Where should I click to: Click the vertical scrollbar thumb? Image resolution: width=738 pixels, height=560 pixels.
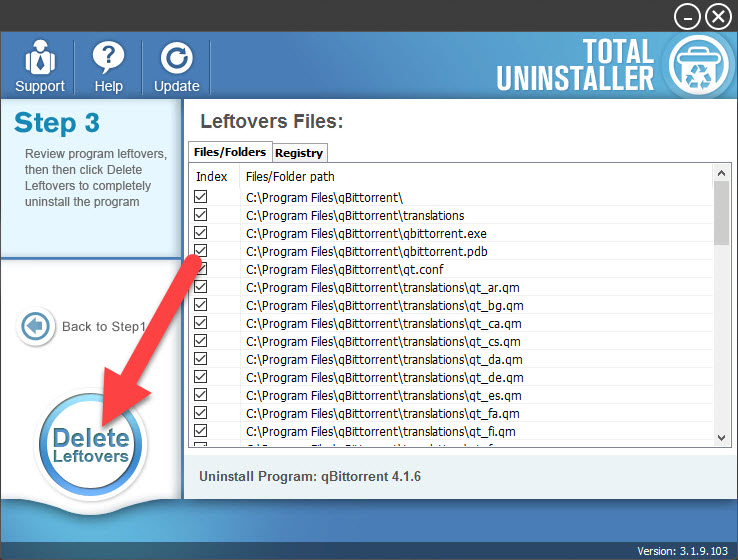tap(721, 213)
